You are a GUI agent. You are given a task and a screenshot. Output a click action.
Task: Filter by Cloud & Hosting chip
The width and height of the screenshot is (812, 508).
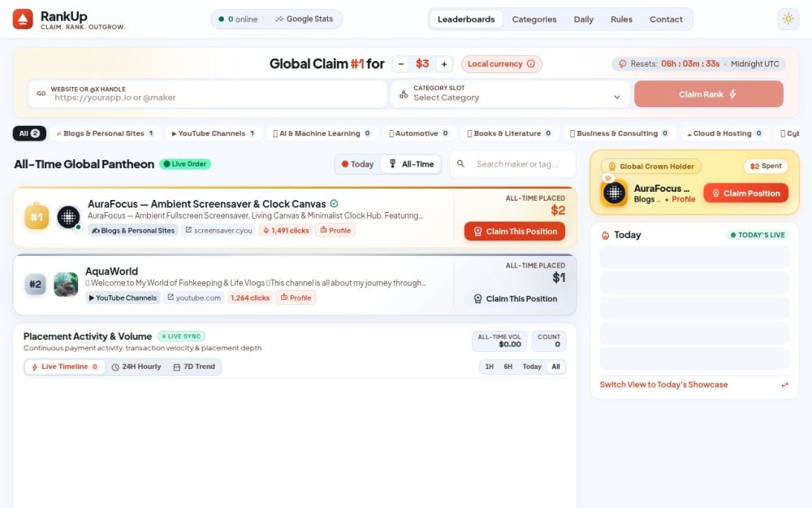(x=724, y=133)
